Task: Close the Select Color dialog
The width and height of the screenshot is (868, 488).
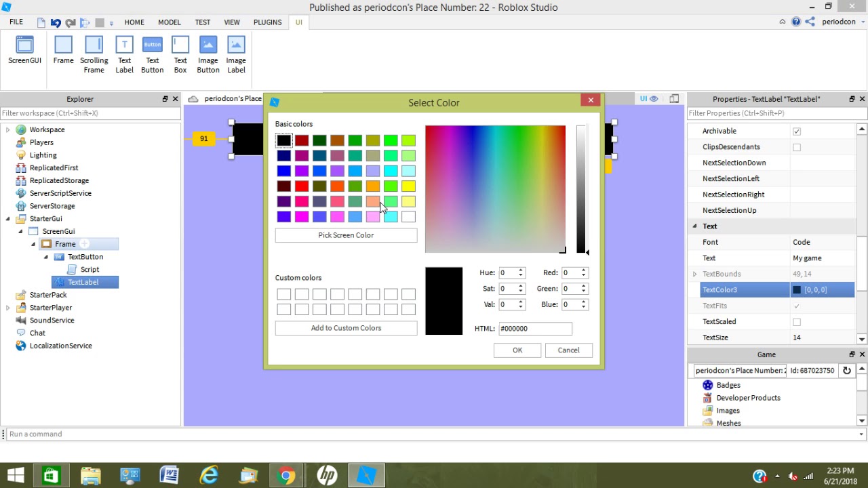Action: (591, 100)
